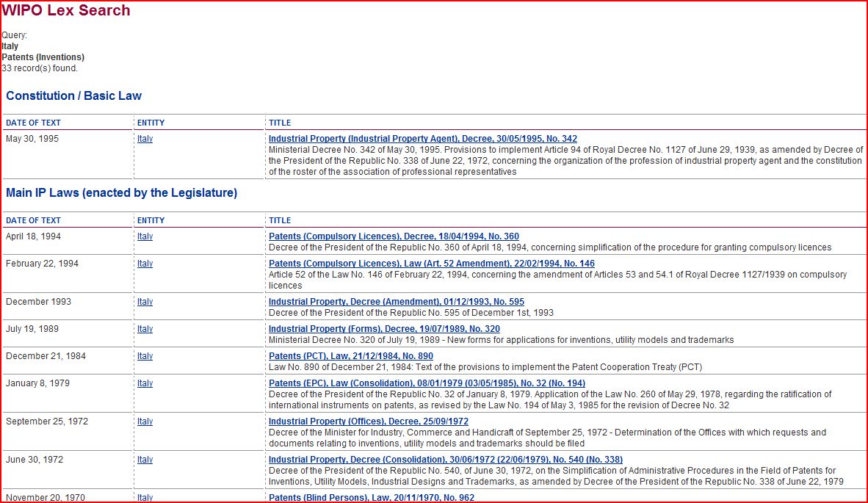Click the 'Patents (Inventions)' query term
The height and width of the screenshot is (503, 868).
tap(43, 57)
